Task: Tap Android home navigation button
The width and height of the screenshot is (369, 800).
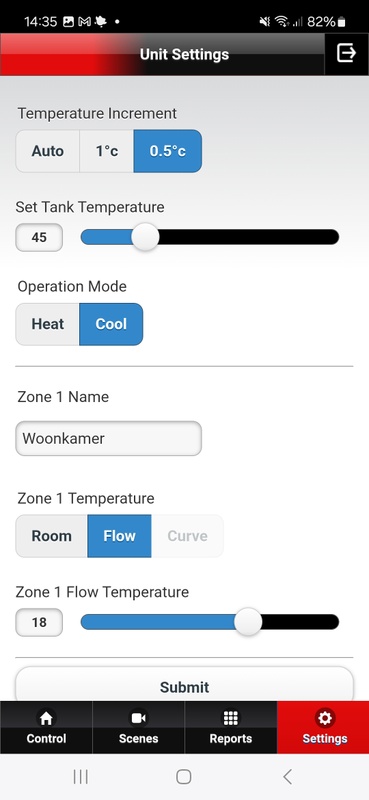Action: 184,777
